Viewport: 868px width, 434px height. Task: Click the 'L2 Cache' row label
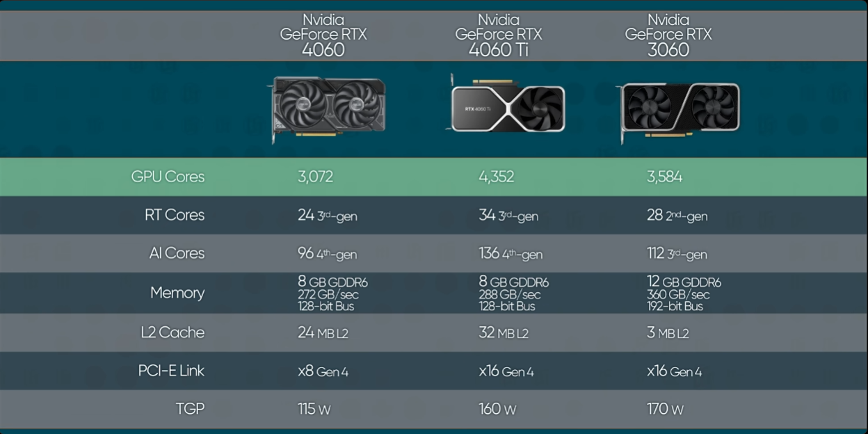pyautogui.click(x=172, y=332)
